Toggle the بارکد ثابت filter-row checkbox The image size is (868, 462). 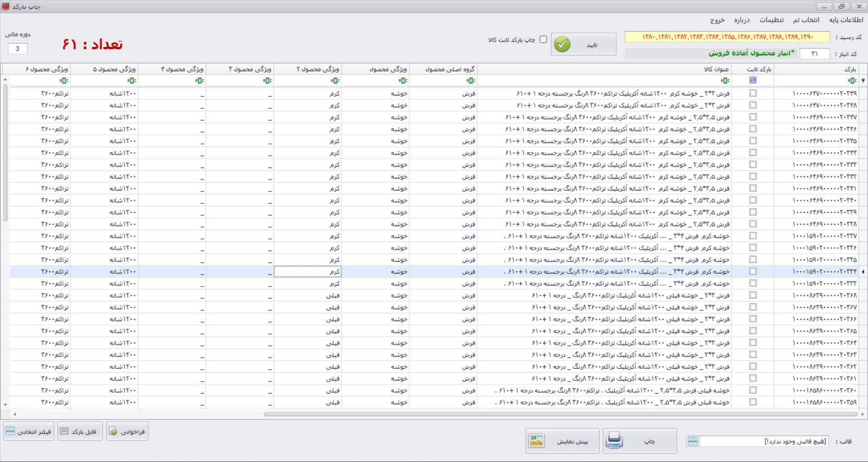(753, 81)
